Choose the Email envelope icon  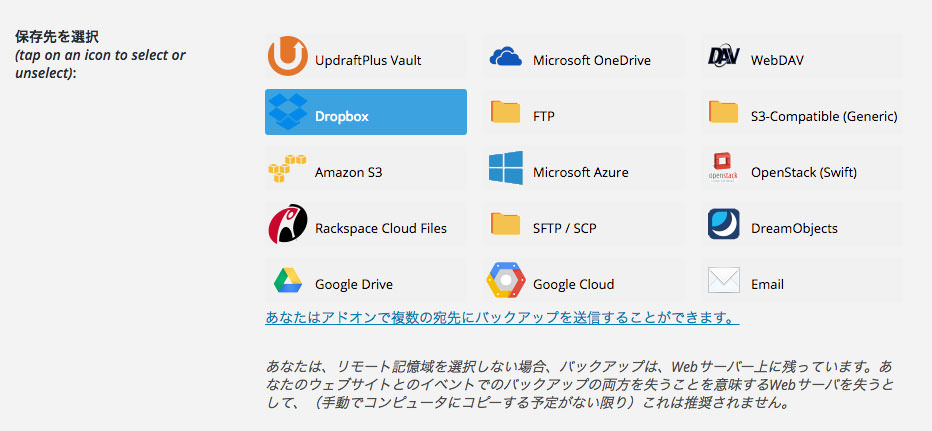[724, 280]
